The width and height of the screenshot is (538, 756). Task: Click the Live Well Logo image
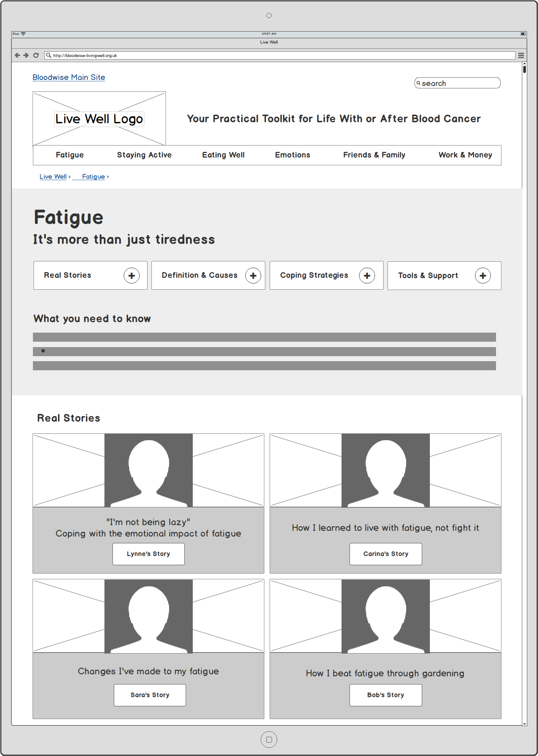(x=99, y=119)
